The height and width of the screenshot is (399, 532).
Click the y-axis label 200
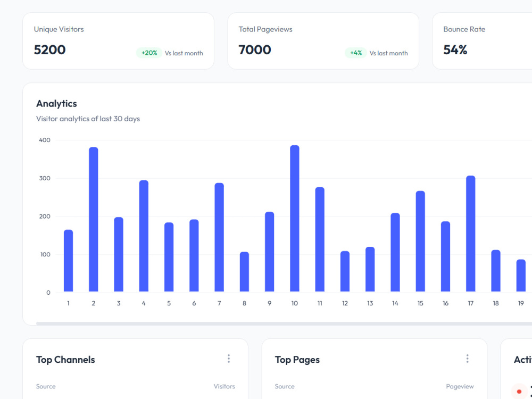[45, 216]
